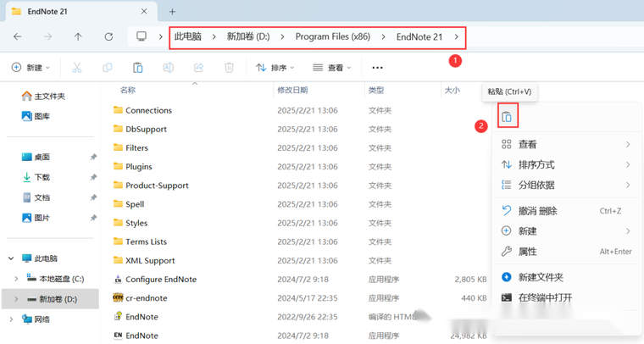Sort by 修改日期 column header
This screenshot has width=644, height=344.
tap(291, 90)
